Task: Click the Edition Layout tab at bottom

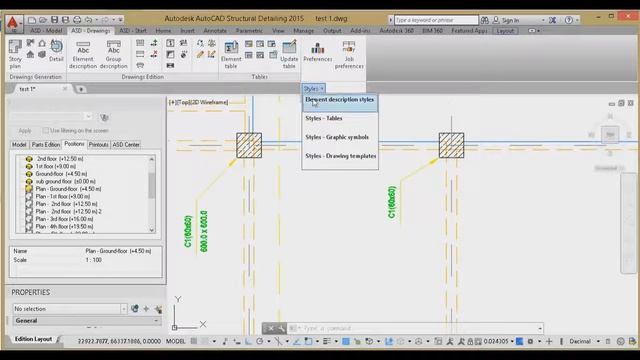Action: (x=33, y=339)
